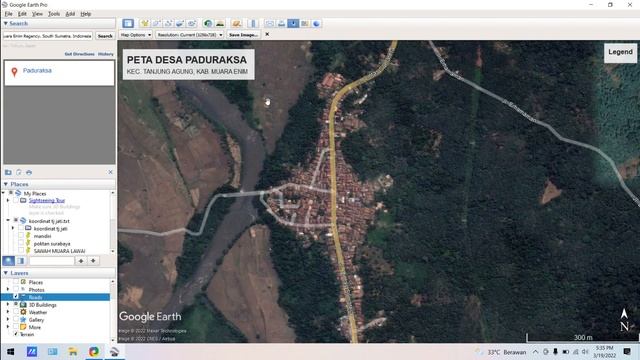
Task: Check the Sightseeing Tour checkbox
Action: [x=16, y=200]
